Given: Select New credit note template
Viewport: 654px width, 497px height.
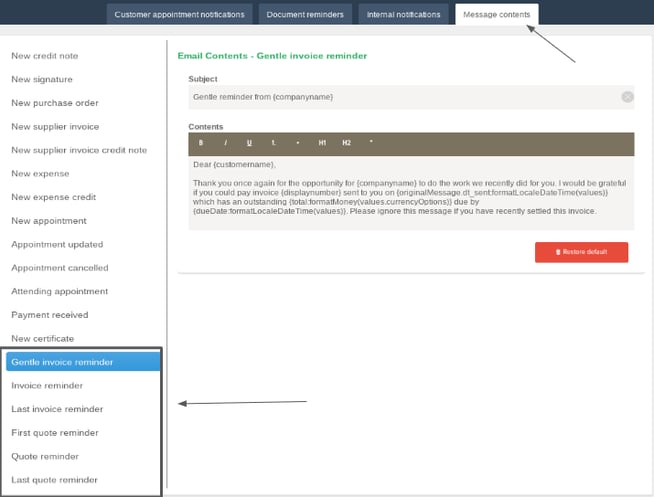Looking at the screenshot, I should tap(45, 56).
